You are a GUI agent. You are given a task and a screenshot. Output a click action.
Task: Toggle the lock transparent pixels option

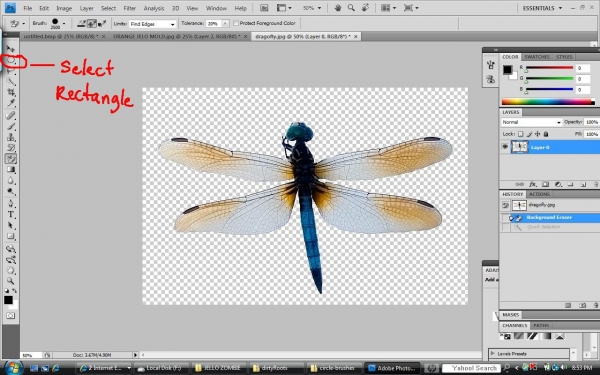point(521,134)
